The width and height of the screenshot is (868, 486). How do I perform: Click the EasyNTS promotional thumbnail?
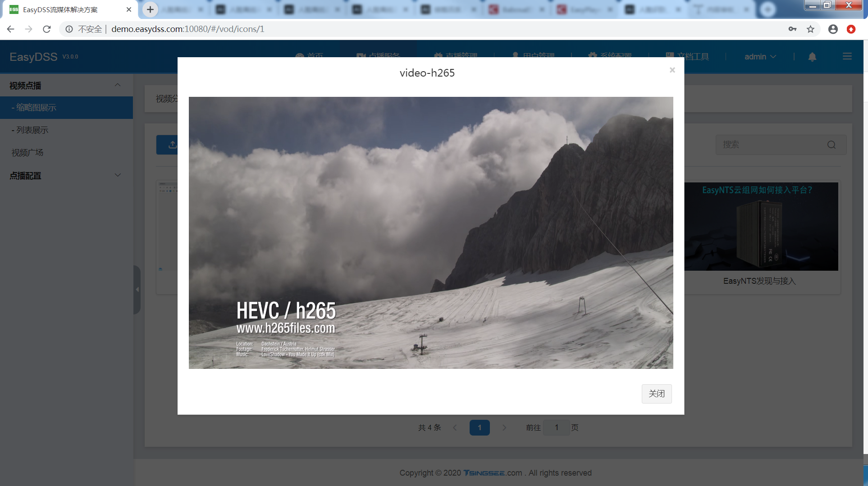(x=762, y=226)
